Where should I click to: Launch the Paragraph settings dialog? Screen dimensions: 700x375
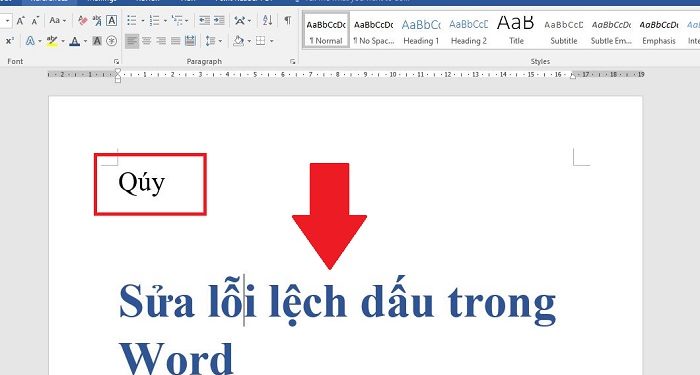(x=292, y=62)
